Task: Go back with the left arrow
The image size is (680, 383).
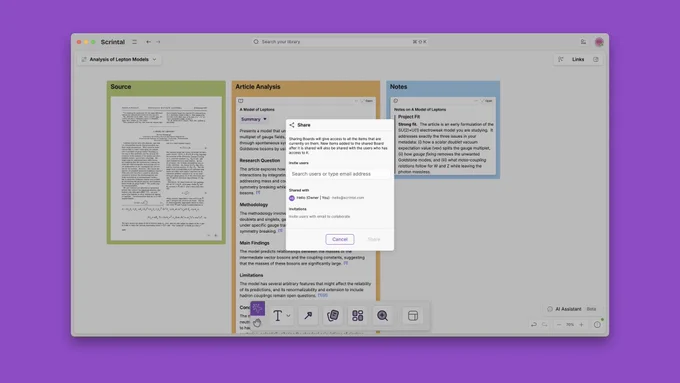Action: (148, 42)
